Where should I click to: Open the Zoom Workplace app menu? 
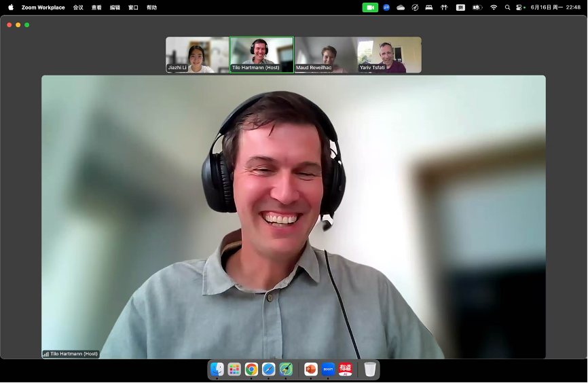click(x=43, y=7)
